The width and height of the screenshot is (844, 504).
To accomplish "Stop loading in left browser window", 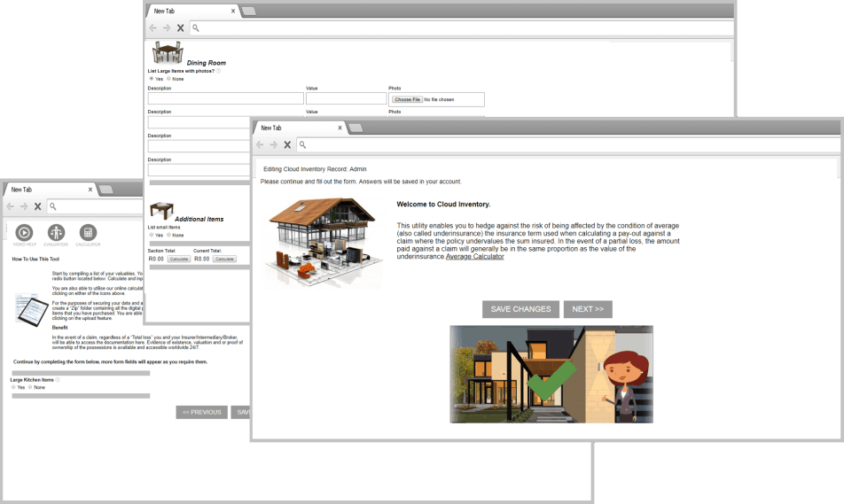I will [x=37, y=206].
